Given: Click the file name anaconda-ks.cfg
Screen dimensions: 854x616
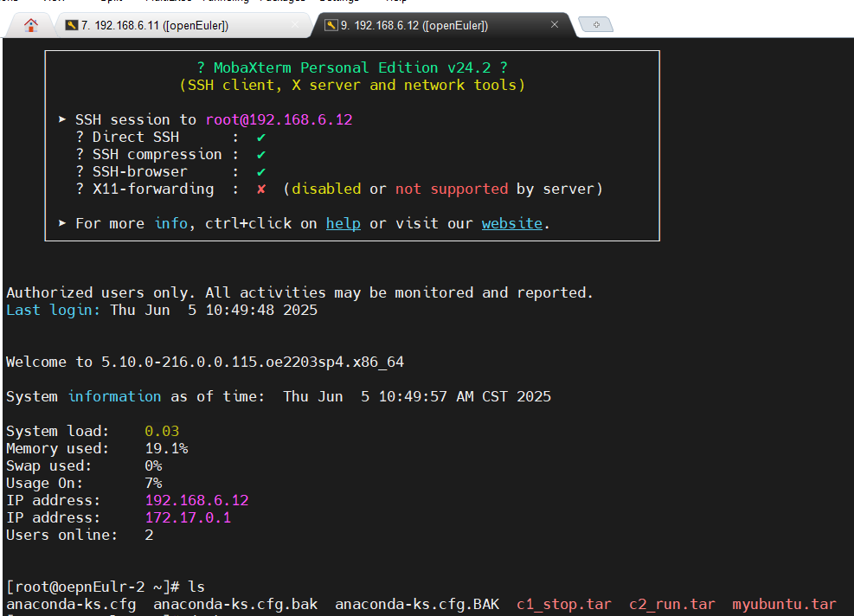Looking at the screenshot, I should click(x=71, y=604).
